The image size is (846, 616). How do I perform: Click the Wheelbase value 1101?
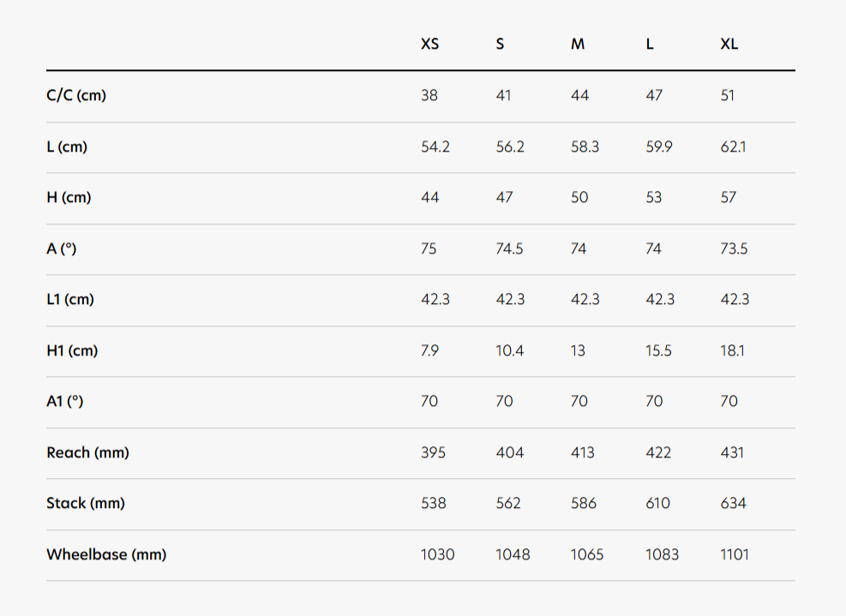[x=735, y=554]
